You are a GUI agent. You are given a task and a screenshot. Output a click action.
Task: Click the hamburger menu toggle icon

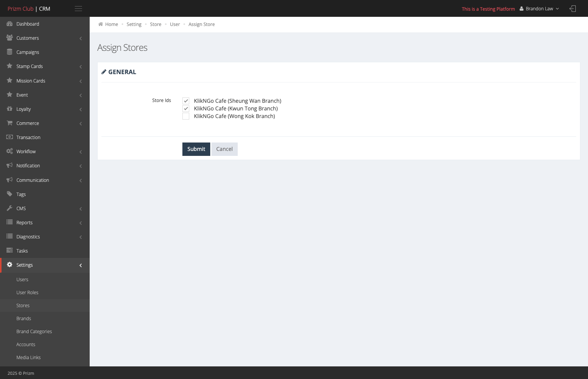coord(78,9)
